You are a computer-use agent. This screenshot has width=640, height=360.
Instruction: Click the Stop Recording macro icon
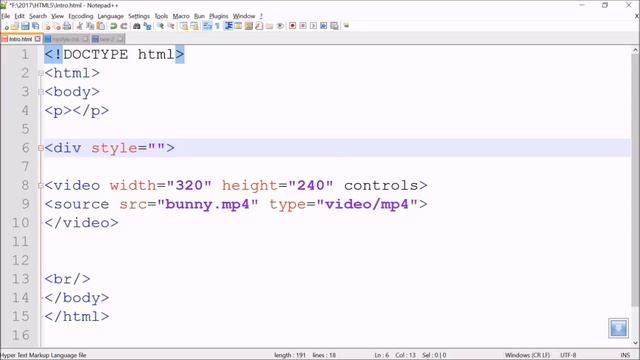[303, 26]
